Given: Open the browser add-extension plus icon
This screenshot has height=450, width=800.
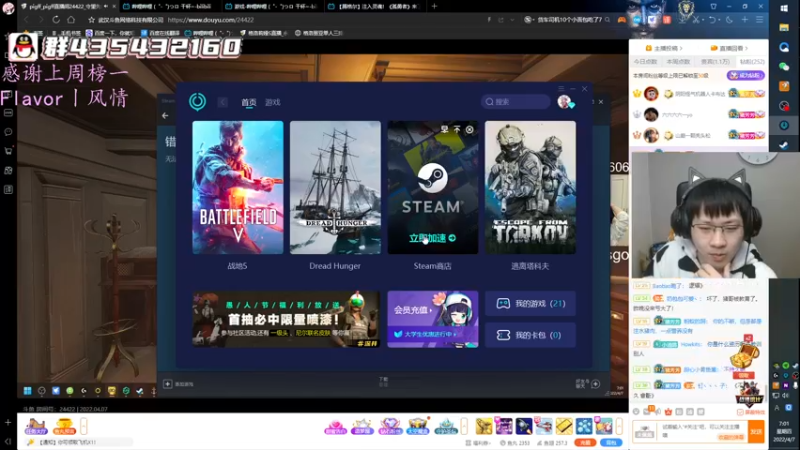Looking at the screenshot, I should (744, 19).
